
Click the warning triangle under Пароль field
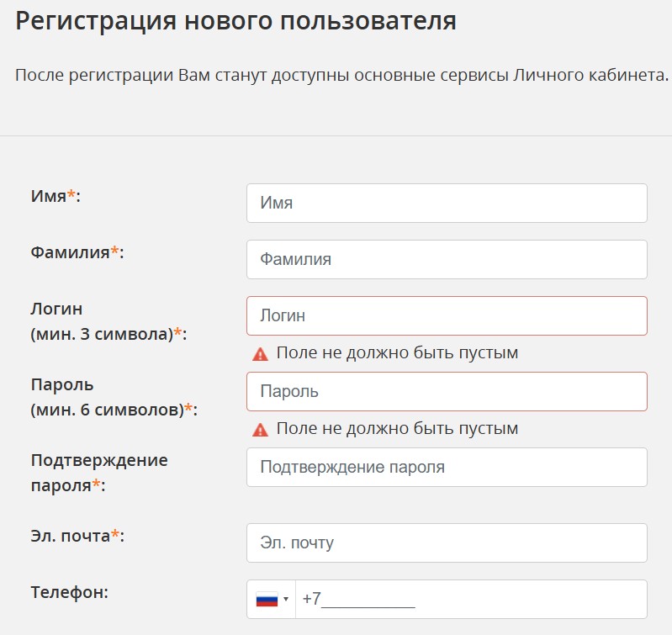pyautogui.click(x=260, y=429)
